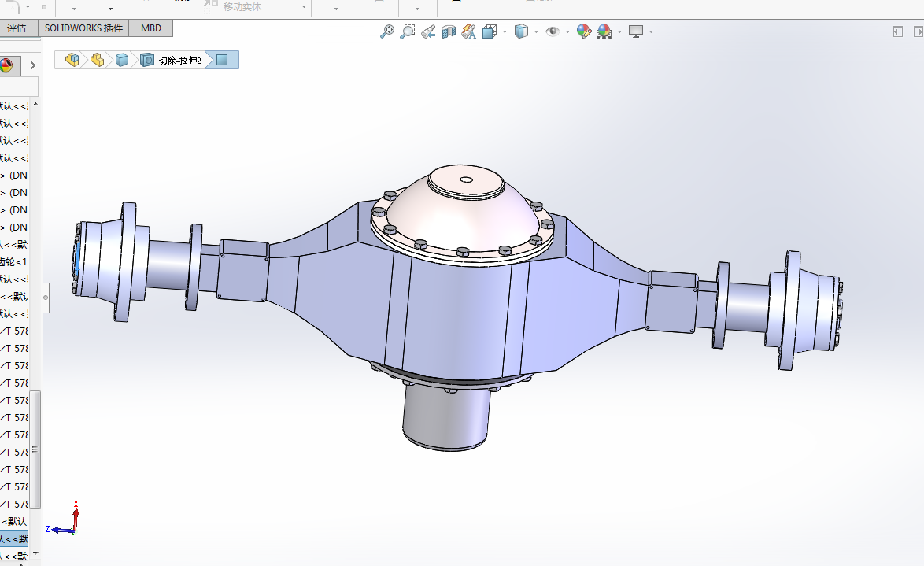Click the View Orientation cube icon
Viewport: 924px width, 566px height.
[490, 31]
